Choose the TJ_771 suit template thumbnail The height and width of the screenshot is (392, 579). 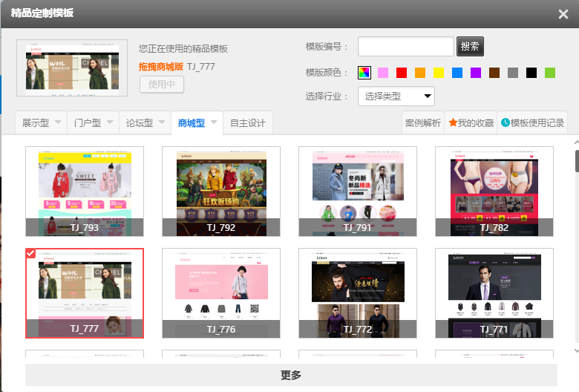(x=494, y=293)
